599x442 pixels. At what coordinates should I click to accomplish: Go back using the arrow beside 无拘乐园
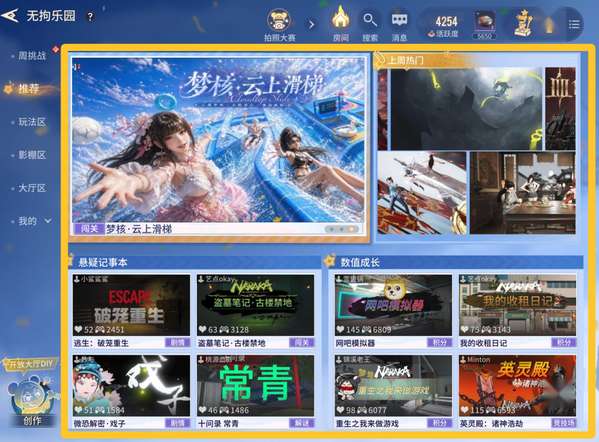[10, 16]
